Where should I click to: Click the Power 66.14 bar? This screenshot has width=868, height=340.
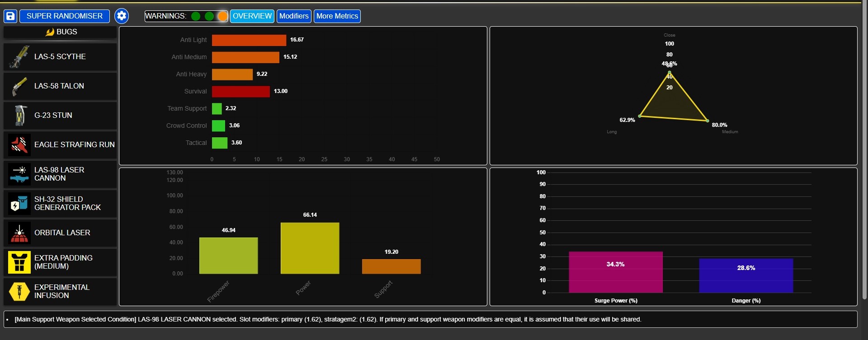pyautogui.click(x=310, y=248)
